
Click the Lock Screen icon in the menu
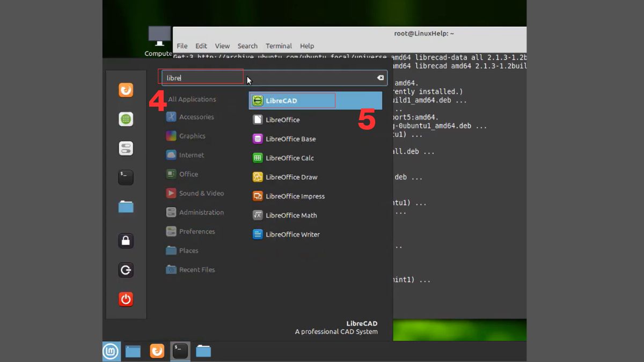point(126,241)
